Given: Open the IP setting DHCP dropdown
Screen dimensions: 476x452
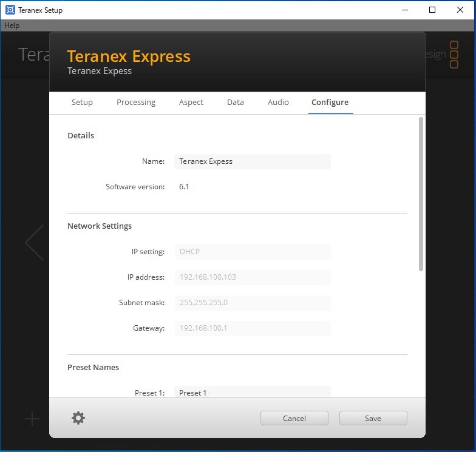Looking at the screenshot, I should 252,252.
